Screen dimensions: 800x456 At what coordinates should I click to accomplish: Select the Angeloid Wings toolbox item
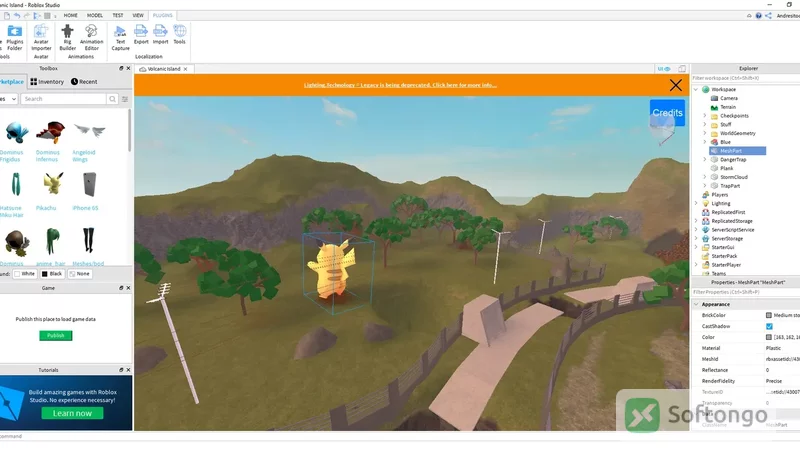89,142
